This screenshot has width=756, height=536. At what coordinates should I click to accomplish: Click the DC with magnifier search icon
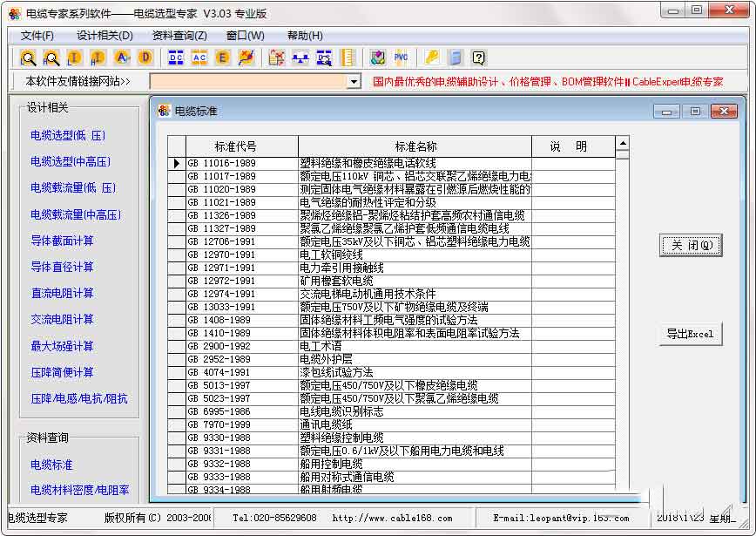(324, 58)
